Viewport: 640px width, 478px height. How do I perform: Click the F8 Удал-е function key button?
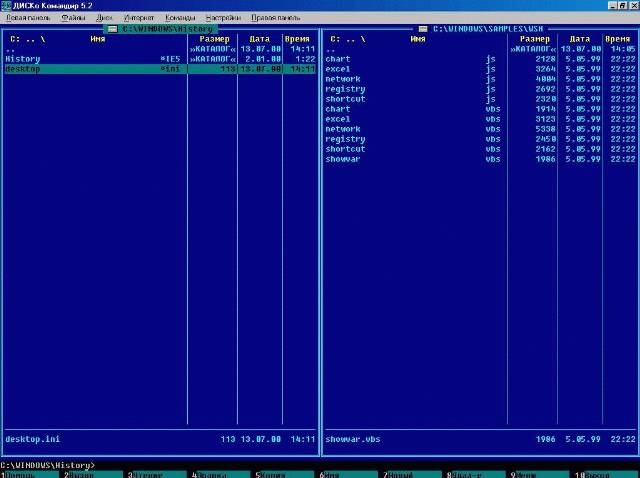click(x=476, y=475)
